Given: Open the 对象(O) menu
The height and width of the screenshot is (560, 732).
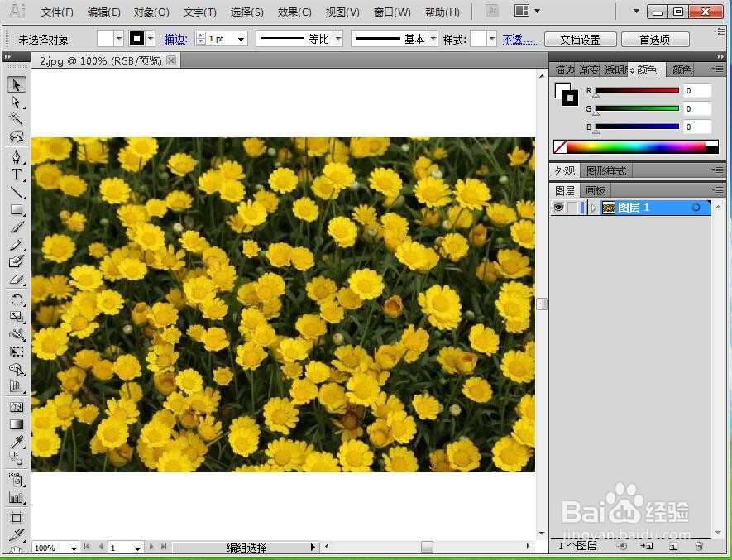Looking at the screenshot, I should pyautogui.click(x=151, y=12).
